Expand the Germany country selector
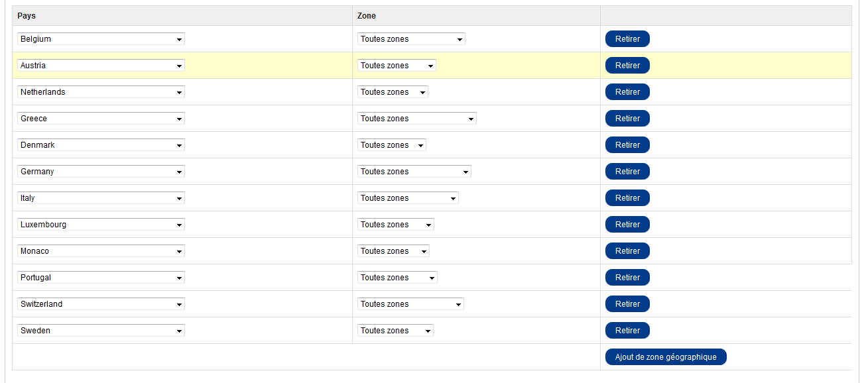Viewport: 868px width, 383px height. coord(101,172)
